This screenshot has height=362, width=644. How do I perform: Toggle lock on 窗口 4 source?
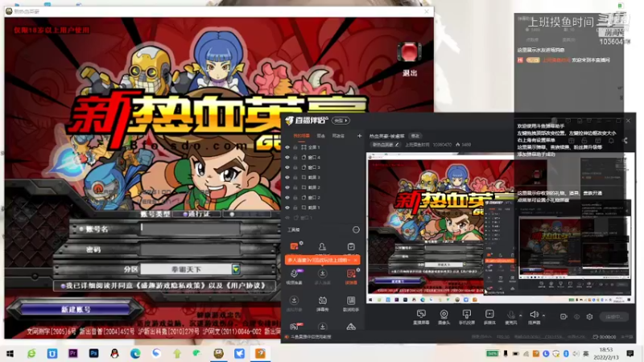coord(295,157)
